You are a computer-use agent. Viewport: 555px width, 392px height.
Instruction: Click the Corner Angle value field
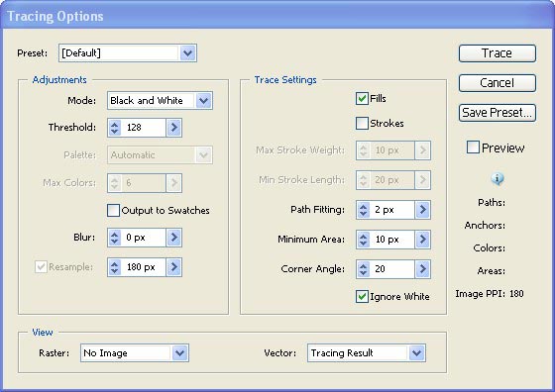pyautogui.click(x=392, y=269)
